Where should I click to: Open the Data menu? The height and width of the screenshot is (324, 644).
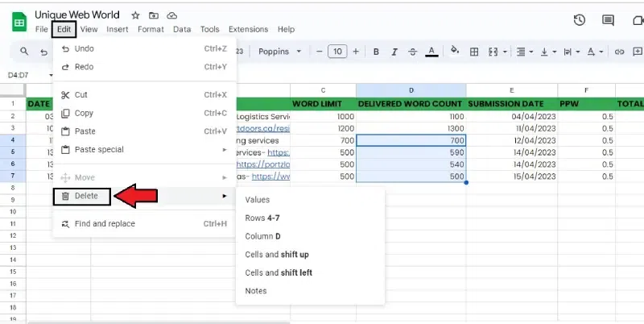pyautogui.click(x=182, y=29)
